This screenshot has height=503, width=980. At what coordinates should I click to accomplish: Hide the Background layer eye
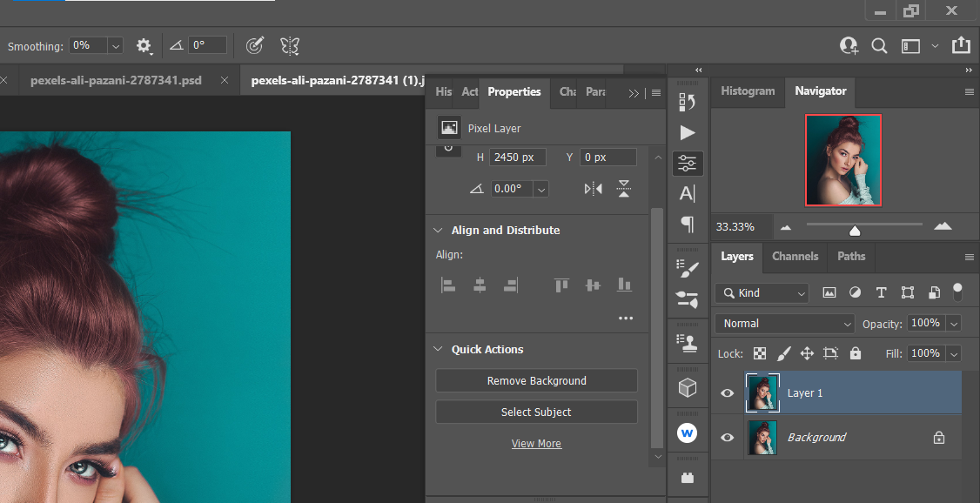pyautogui.click(x=727, y=438)
